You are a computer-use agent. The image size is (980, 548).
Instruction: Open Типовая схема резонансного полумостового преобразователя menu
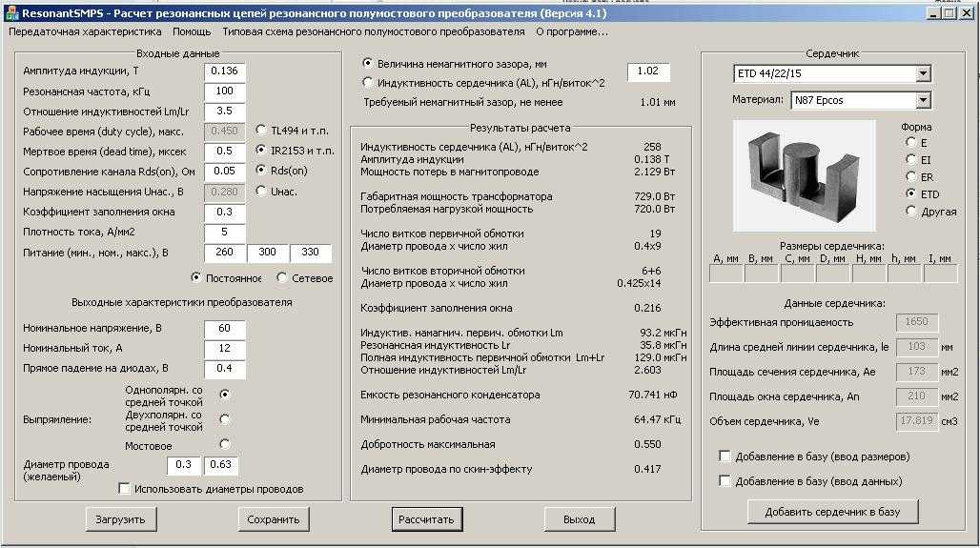click(x=373, y=31)
